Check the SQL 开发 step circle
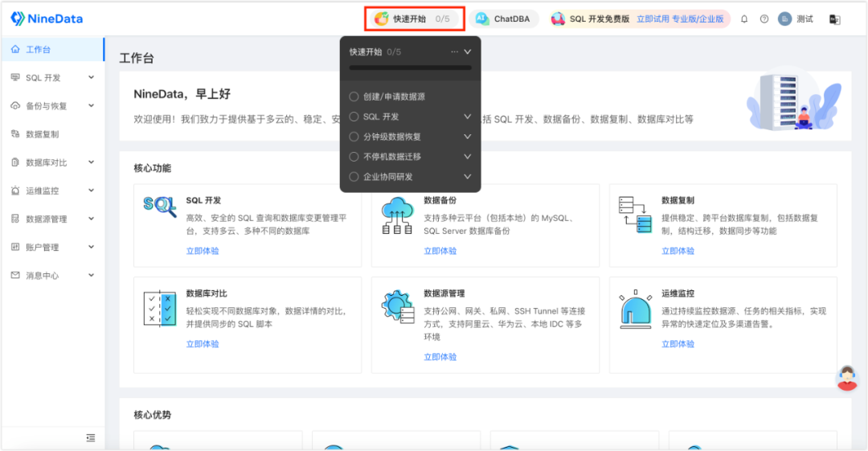The height and width of the screenshot is (451, 868). (354, 117)
